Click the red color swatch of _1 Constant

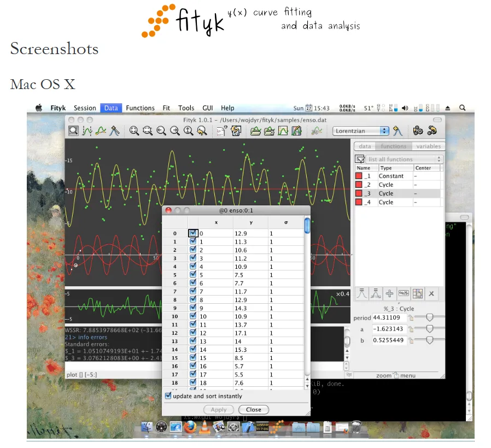359,176
